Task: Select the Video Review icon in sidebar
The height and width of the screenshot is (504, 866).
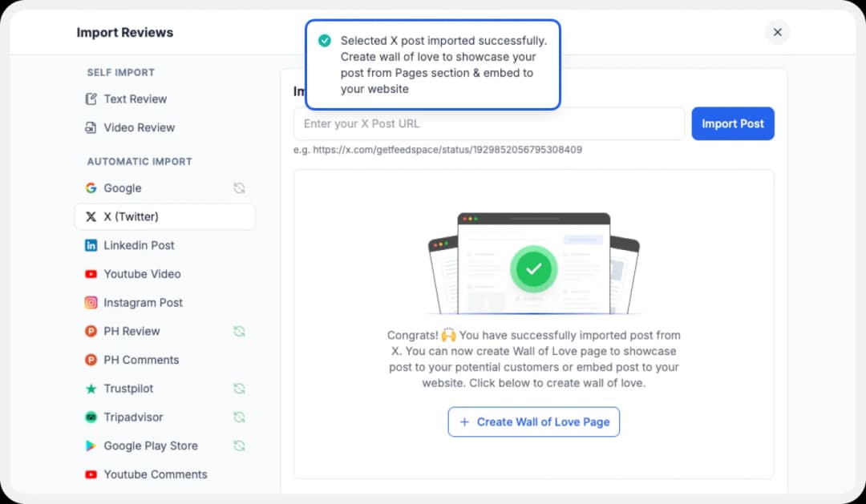Action: coord(93,127)
